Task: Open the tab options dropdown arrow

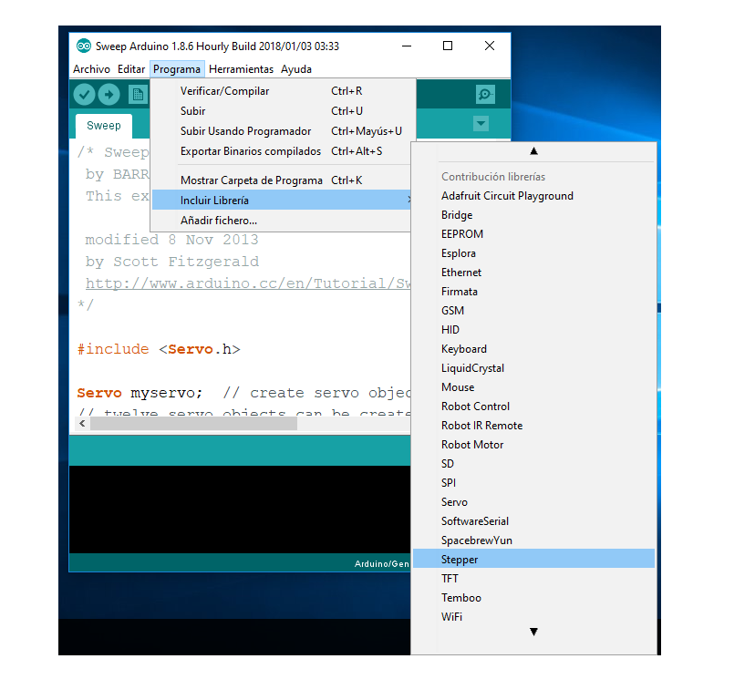Action: [481, 124]
